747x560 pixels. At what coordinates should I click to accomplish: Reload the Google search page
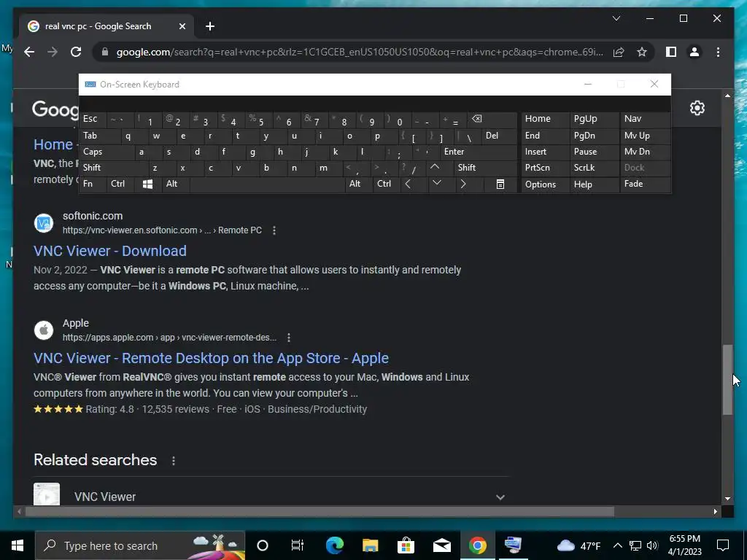[x=76, y=52]
